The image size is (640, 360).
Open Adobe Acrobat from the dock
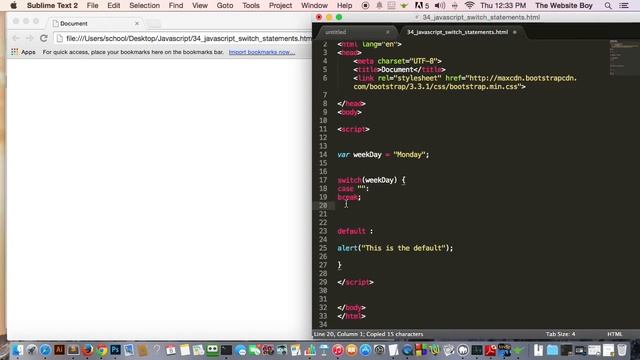[x=490, y=350]
